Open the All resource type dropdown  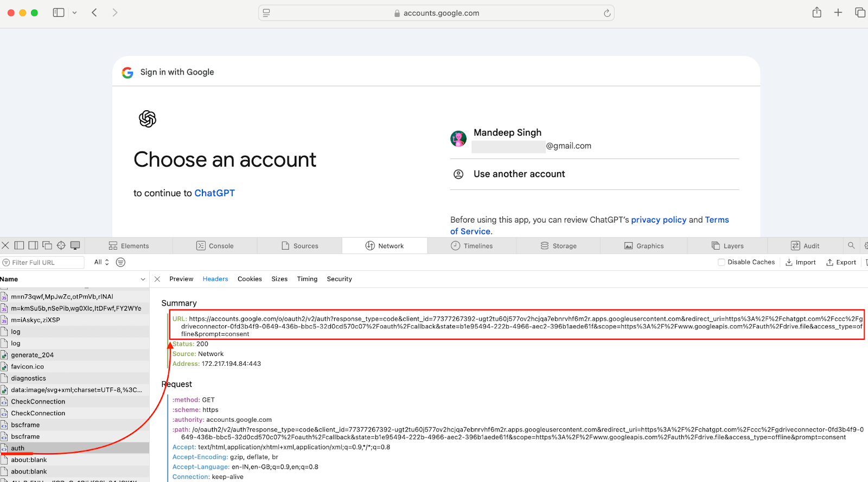tap(101, 262)
